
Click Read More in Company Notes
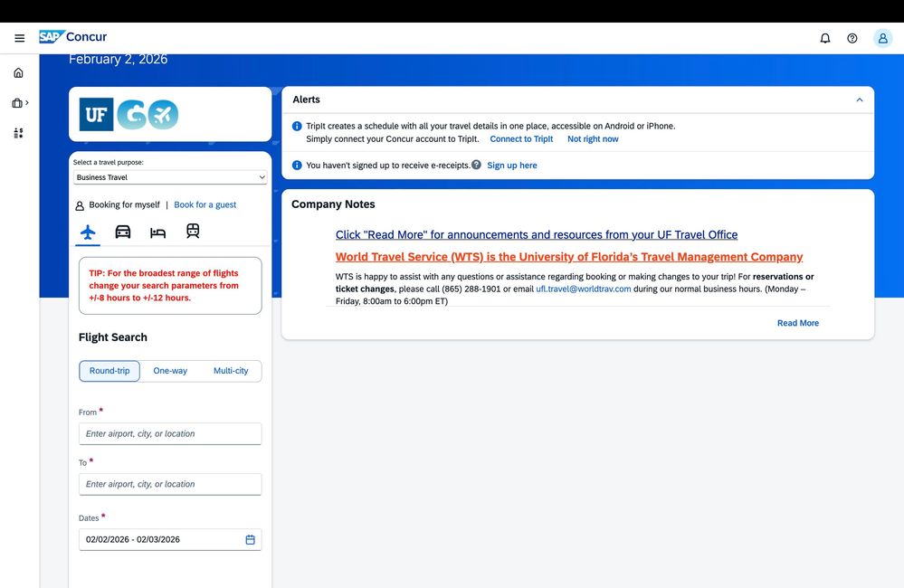pyautogui.click(x=798, y=323)
